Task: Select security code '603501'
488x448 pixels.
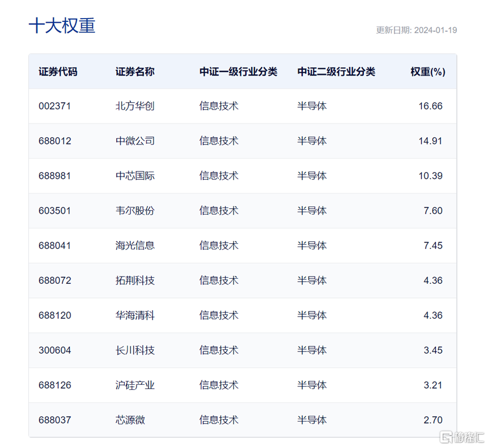Action: point(55,211)
